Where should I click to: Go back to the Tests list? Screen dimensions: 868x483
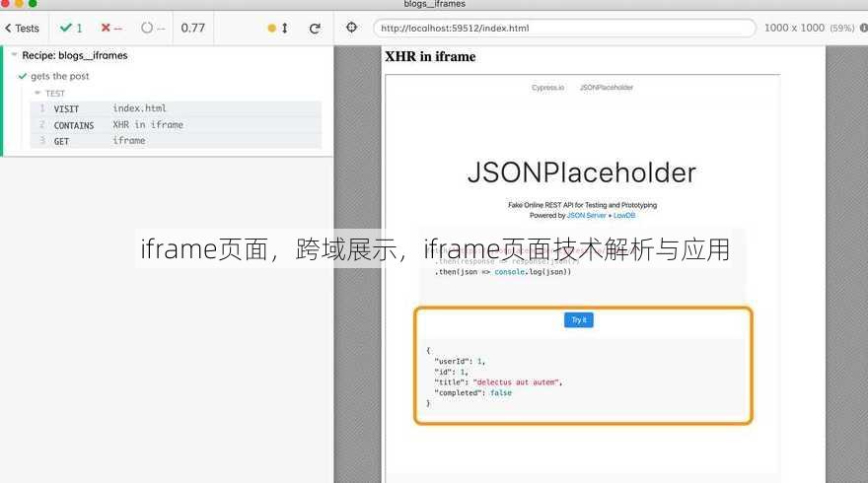tap(22, 29)
